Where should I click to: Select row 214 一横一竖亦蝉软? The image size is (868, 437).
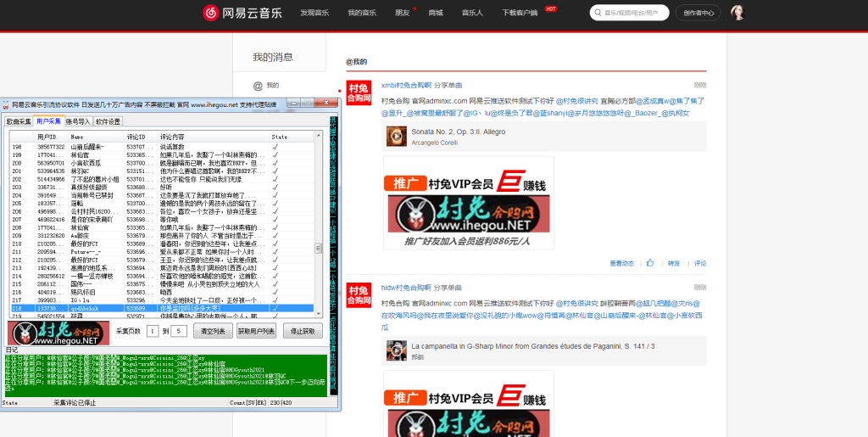[162, 276]
